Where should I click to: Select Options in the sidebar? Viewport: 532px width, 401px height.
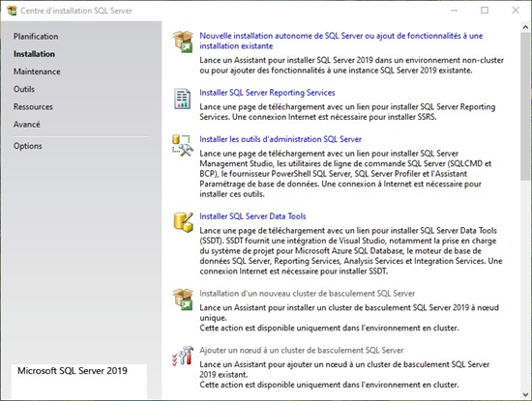(28, 146)
